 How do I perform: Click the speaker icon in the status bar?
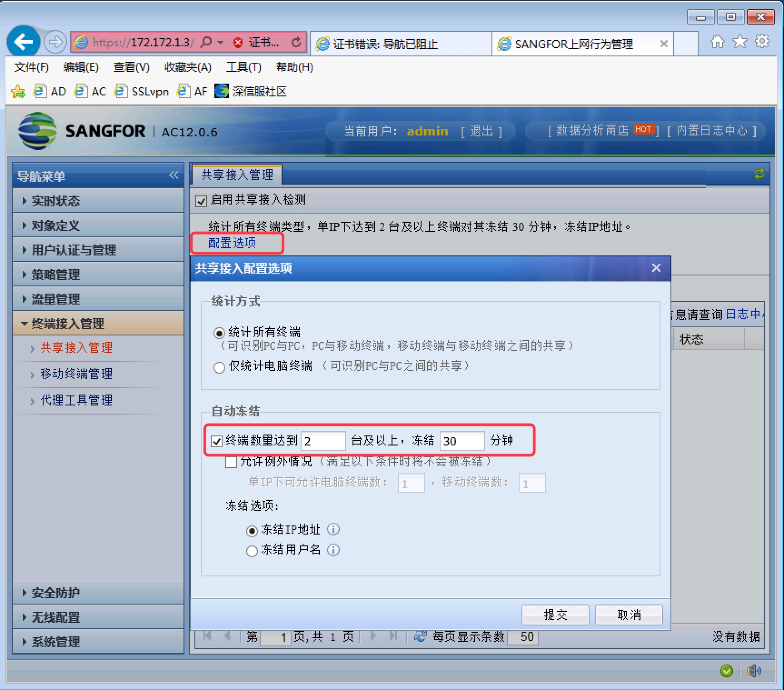pyautogui.click(x=754, y=670)
